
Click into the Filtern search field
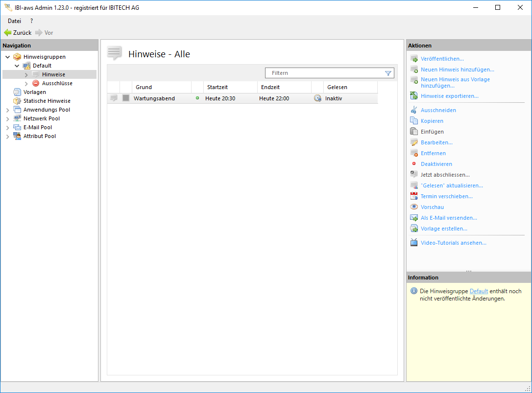[323, 73]
